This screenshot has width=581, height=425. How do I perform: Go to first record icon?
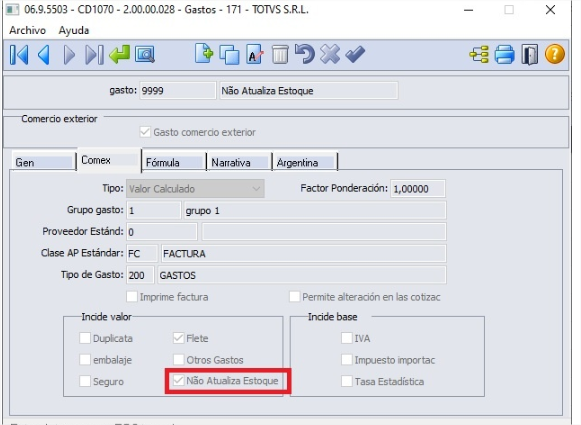pyautogui.click(x=19, y=55)
